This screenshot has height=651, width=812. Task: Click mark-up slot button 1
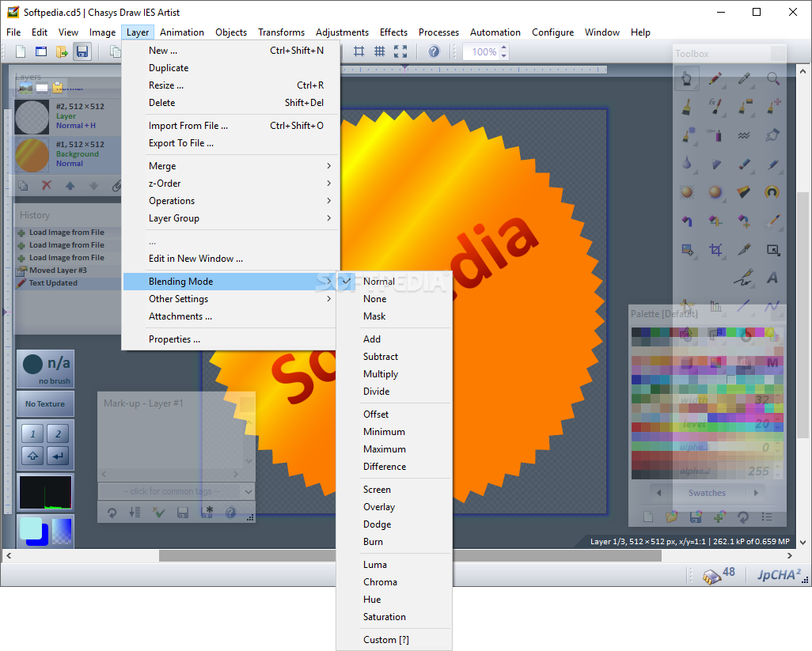[x=32, y=433]
